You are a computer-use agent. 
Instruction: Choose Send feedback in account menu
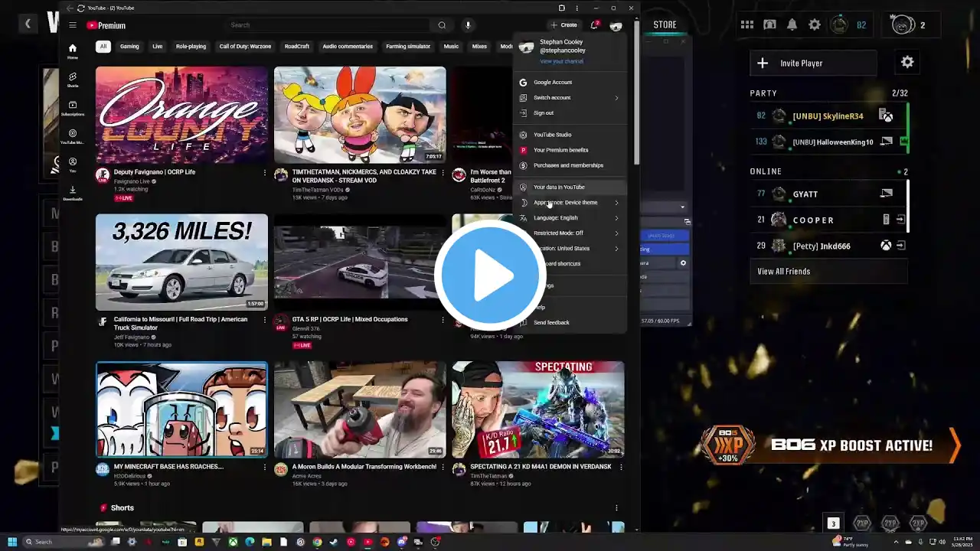point(570,323)
